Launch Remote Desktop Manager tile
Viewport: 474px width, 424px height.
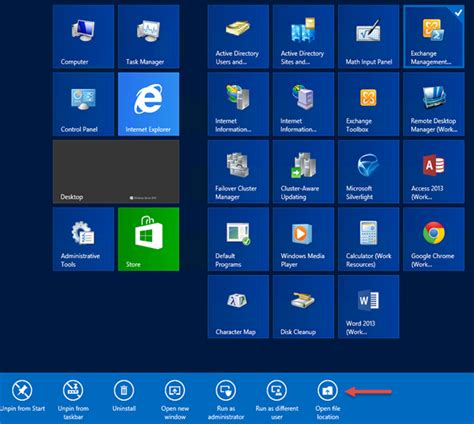tap(434, 104)
